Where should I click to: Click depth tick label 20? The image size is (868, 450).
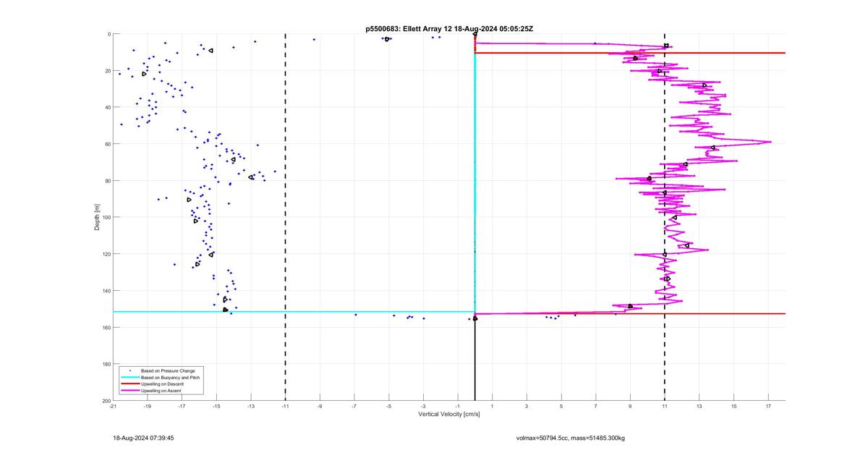107,71
